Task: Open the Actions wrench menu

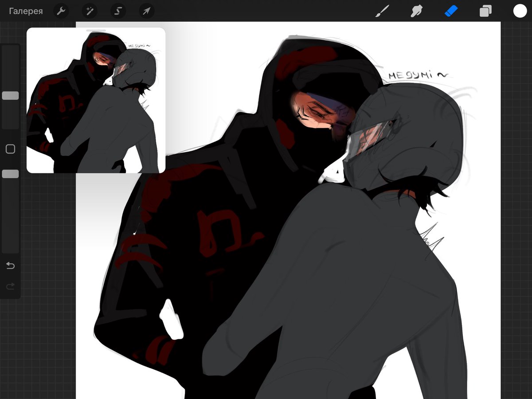Action: point(61,11)
